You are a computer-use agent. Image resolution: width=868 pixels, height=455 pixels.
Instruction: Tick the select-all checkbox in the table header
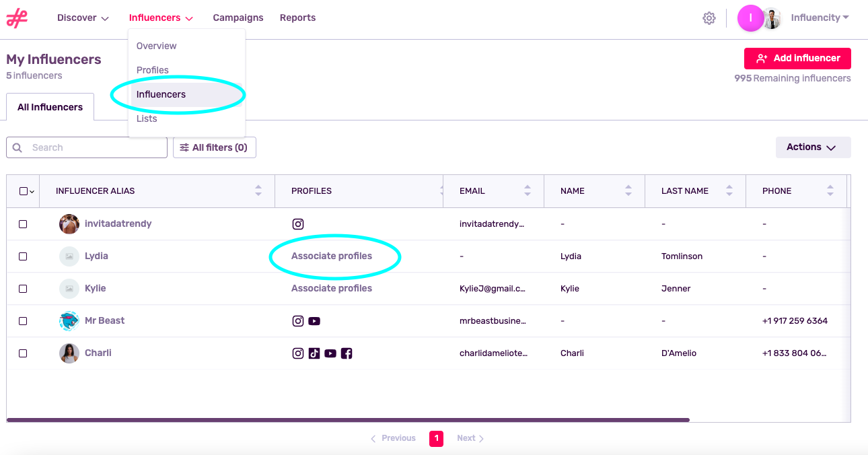pyautogui.click(x=22, y=191)
